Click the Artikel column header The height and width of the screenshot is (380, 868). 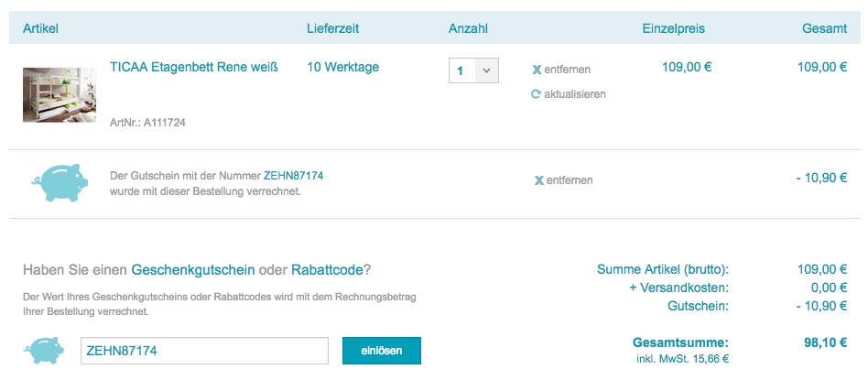point(41,28)
